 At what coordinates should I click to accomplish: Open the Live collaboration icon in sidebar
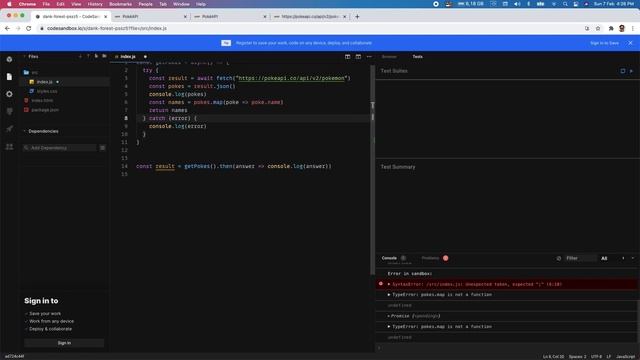(9, 147)
